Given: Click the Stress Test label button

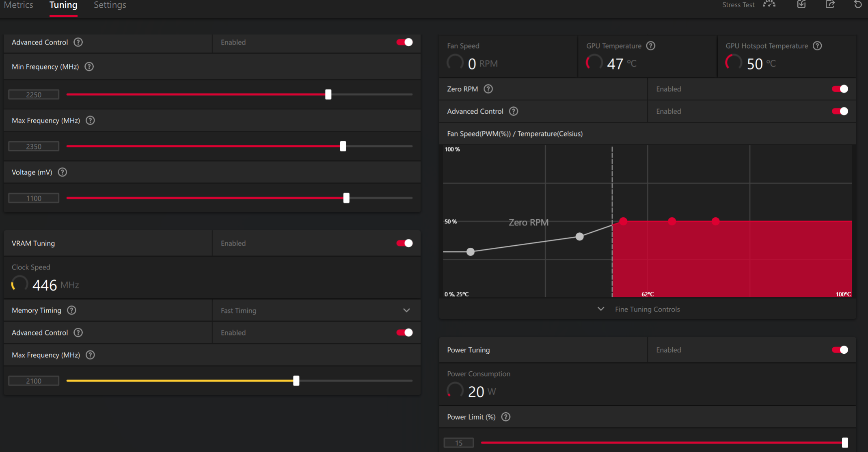Looking at the screenshot, I should pyautogui.click(x=738, y=5).
